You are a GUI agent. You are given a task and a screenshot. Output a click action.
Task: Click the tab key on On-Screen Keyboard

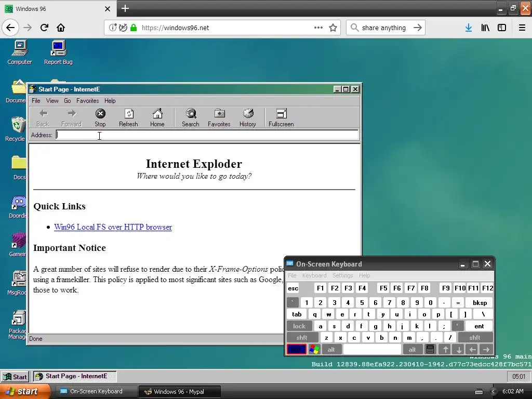tap(297, 314)
